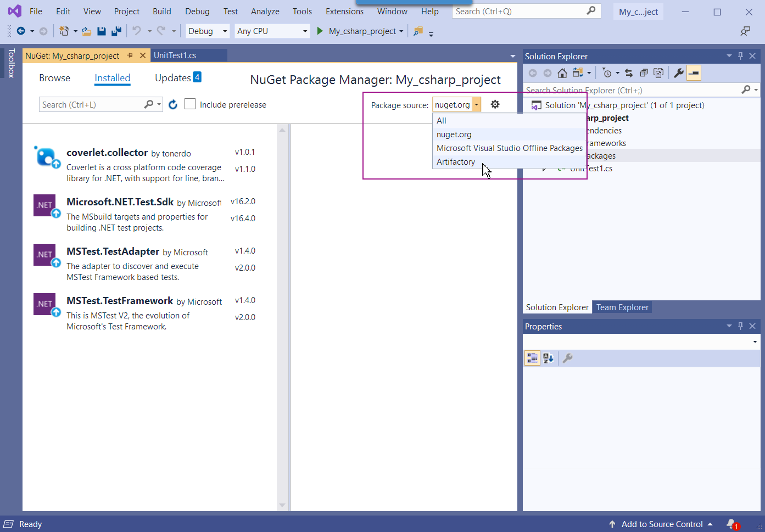765x532 pixels.
Task: Enable the Include prerelease checkbox
Action: [190, 104]
